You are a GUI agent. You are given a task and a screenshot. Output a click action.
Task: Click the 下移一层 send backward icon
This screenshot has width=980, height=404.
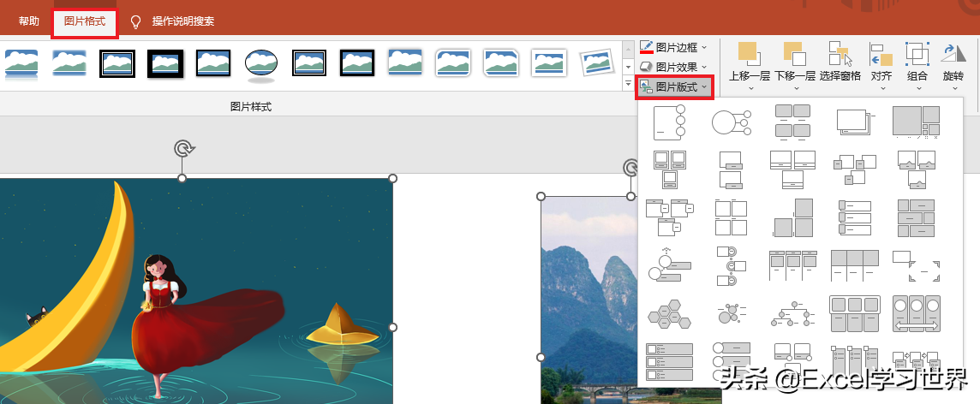point(794,54)
